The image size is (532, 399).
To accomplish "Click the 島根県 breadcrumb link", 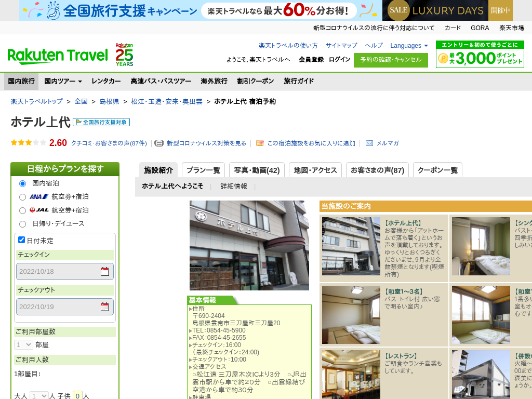I will 109,101.
